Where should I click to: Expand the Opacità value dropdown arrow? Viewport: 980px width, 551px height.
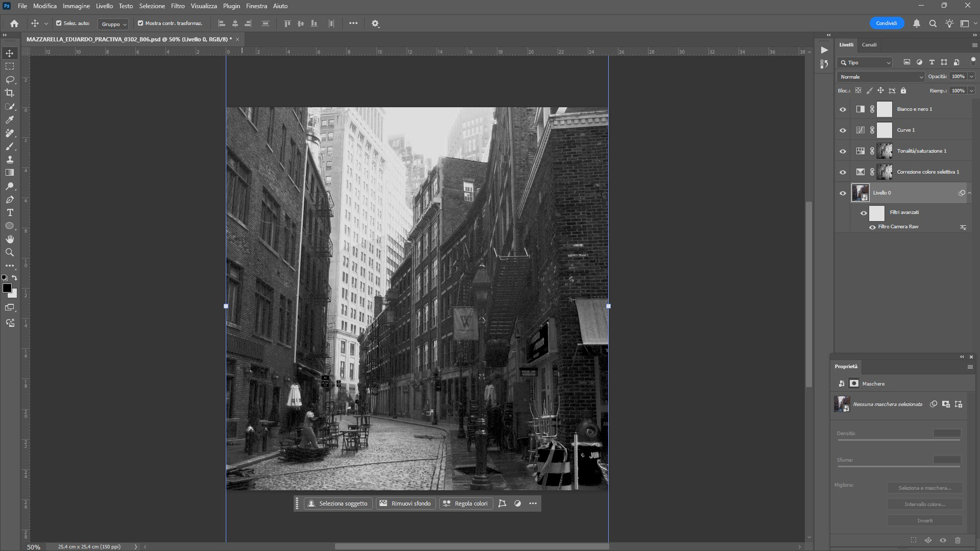pyautogui.click(x=971, y=77)
